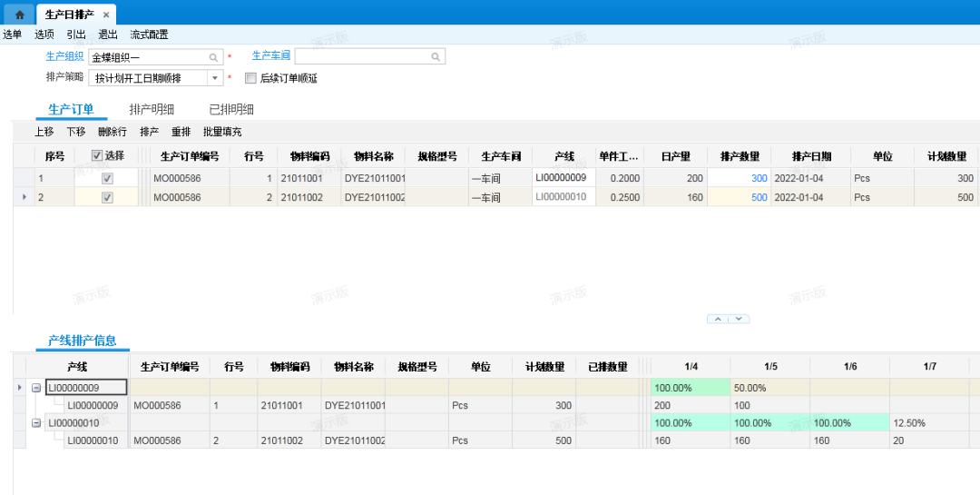Image resolution: width=980 pixels, height=495 pixels.
Task: Click the 日产量 column header
Action: coord(676,156)
